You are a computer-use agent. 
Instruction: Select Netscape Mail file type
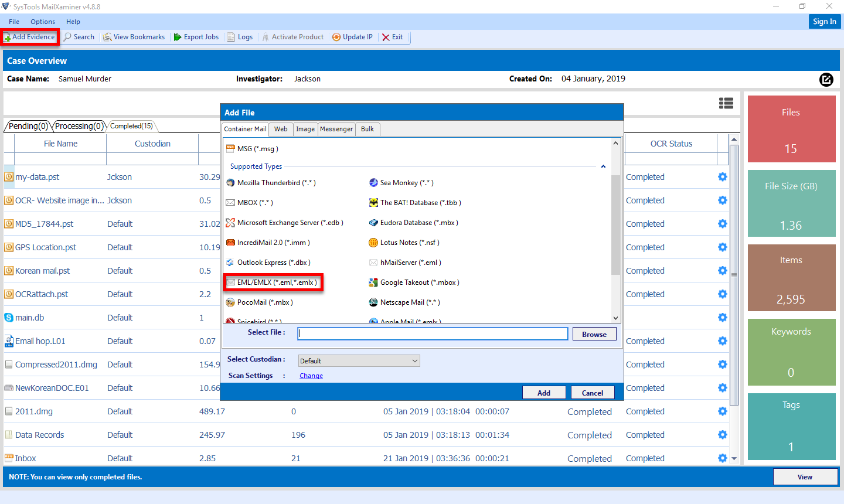pyautogui.click(x=404, y=302)
